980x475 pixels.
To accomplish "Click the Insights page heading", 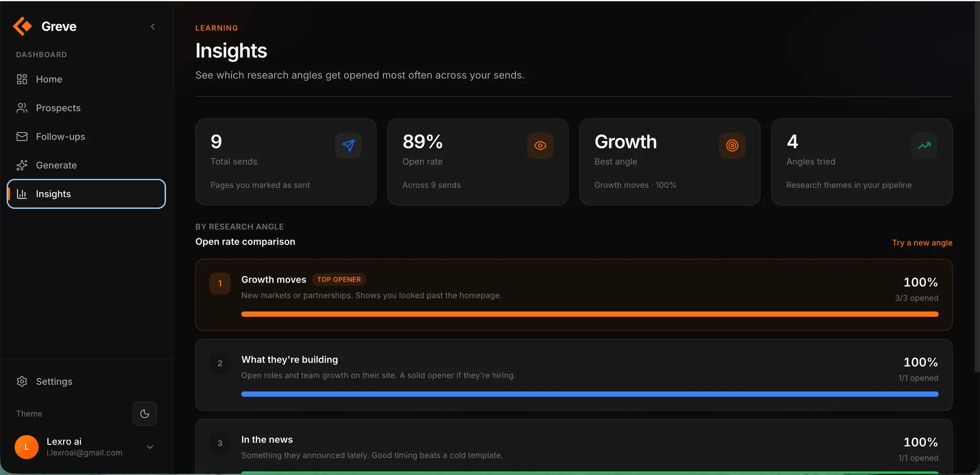I will 231,51.
